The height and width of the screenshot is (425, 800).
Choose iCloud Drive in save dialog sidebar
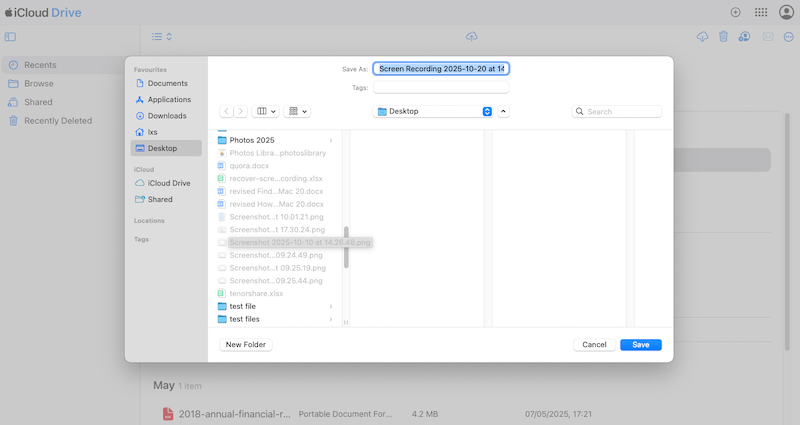(168, 183)
